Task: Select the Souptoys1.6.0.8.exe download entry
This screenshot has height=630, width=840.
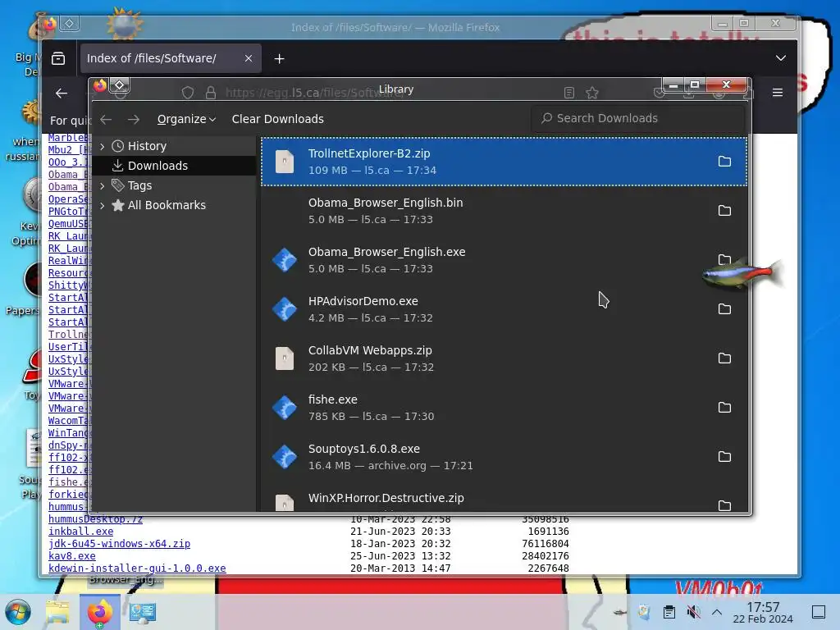Action: (504, 457)
